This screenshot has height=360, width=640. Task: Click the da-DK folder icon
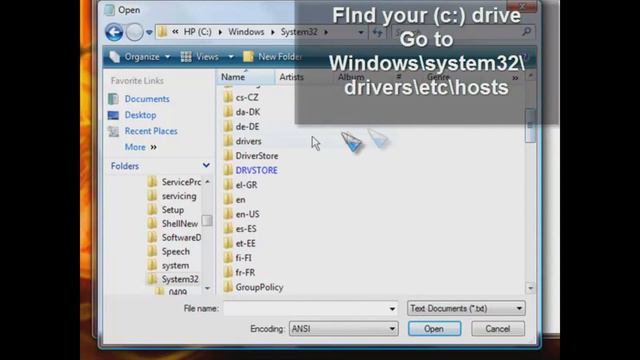pos(228,112)
